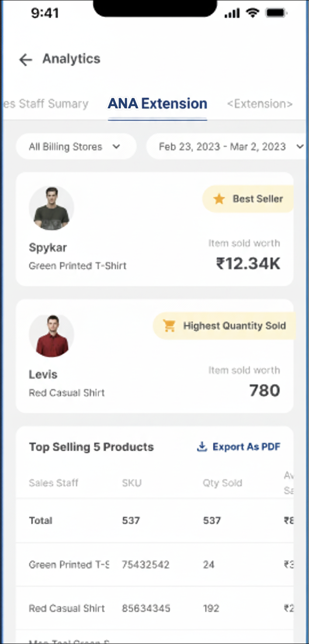
Task: Click the Qty Sold column header
Action: click(x=222, y=483)
